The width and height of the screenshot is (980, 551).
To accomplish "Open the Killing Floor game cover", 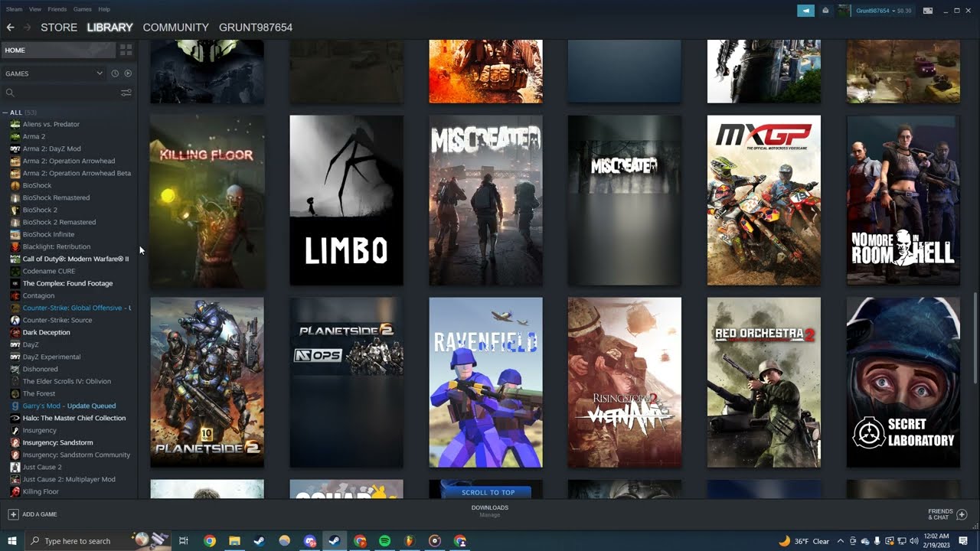I will (x=207, y=201).
